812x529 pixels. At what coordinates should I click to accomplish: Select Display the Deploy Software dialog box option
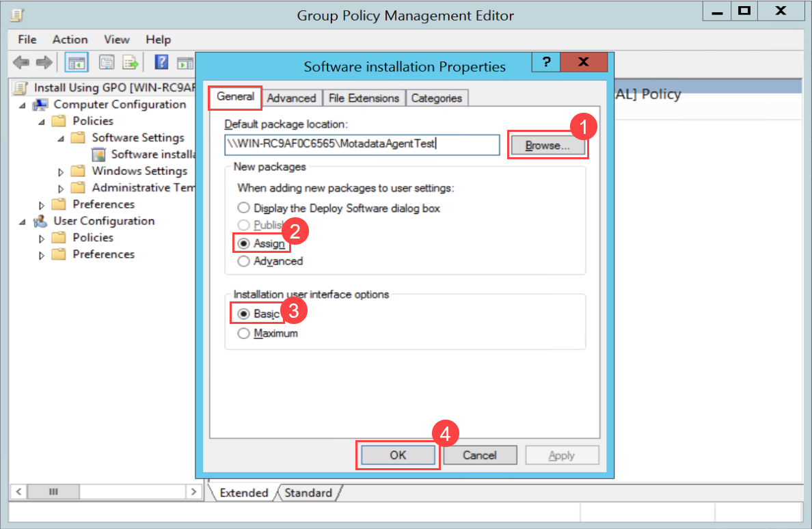click(x=243, y=208)
